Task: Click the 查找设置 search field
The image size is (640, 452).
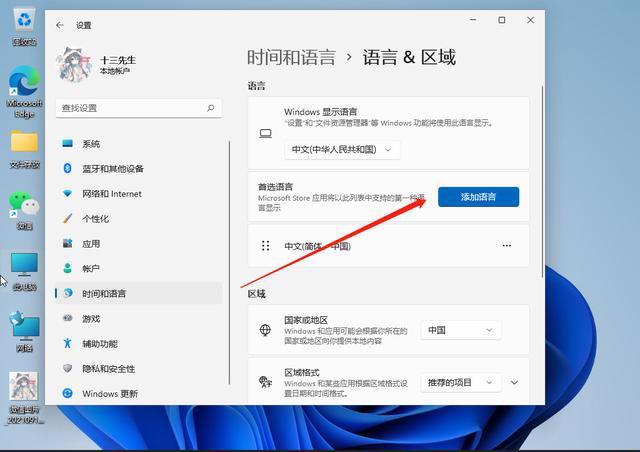Action: pos(139,108)
